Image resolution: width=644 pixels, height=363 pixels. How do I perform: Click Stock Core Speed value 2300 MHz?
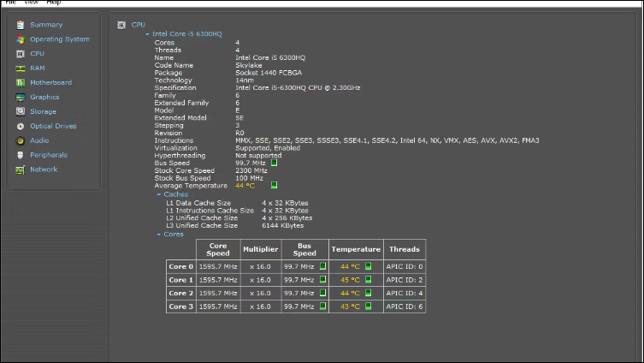pyautogui.click(x=251, y=170)
